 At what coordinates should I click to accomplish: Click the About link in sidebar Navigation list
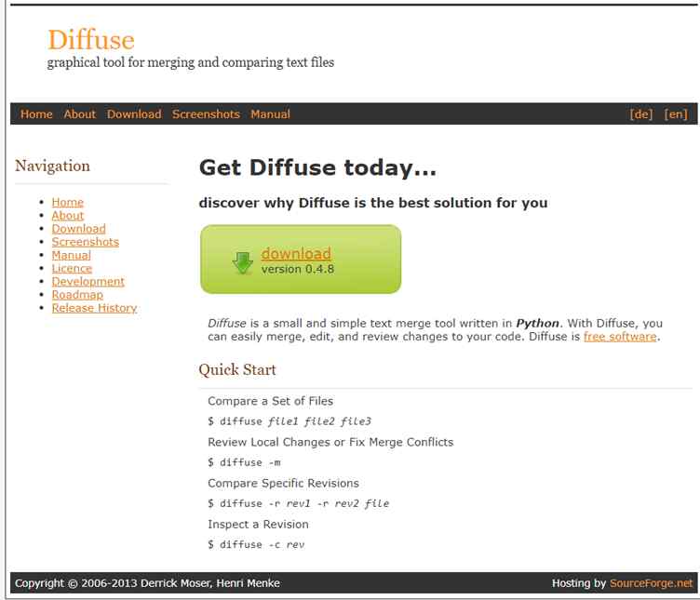[x=67, y=216]
